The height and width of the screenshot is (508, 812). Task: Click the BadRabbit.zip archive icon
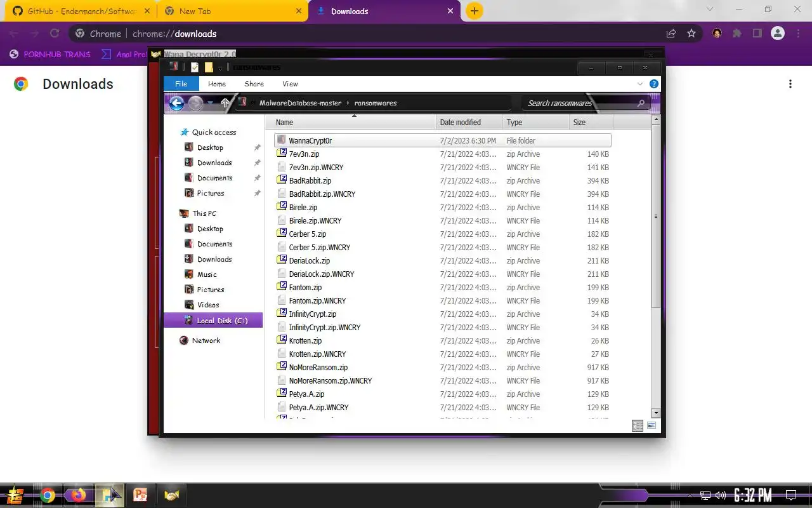(282, 180)
